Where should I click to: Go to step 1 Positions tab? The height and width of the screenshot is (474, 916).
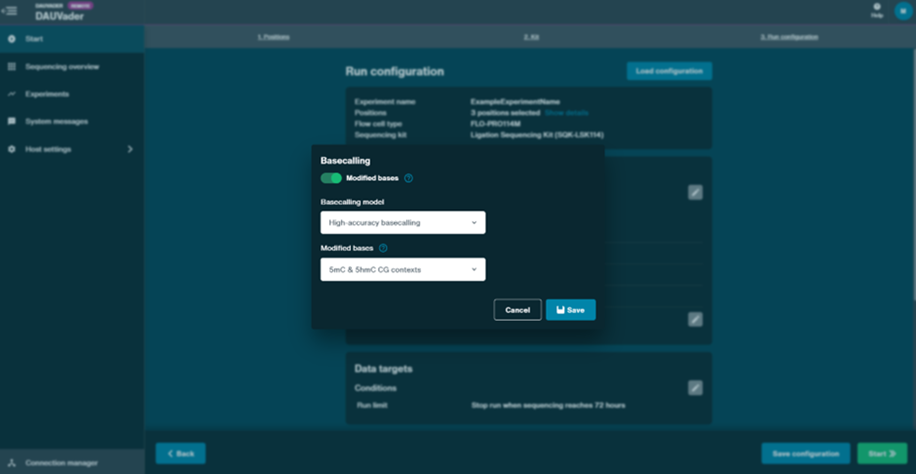tap(273, 37)
